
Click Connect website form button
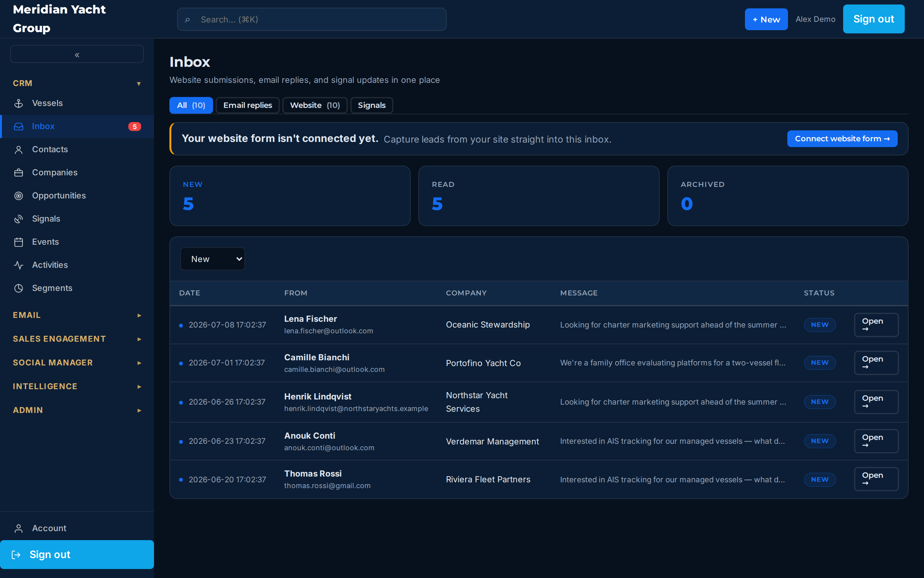(x=842, y=139)
